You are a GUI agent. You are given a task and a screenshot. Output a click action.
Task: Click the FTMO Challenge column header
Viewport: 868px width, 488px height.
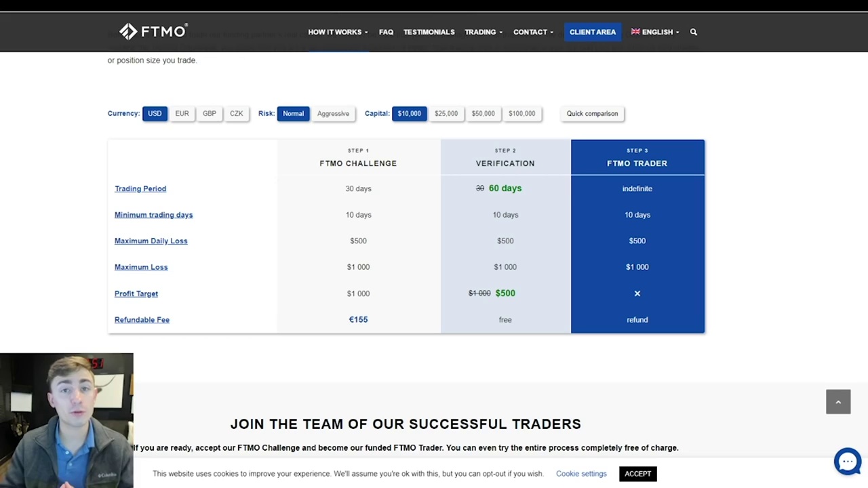358,158
